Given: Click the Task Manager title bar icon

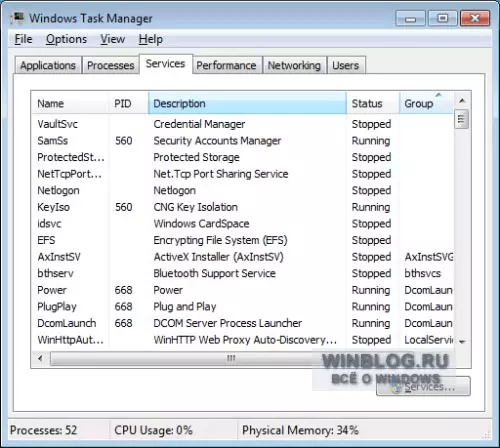Looking at the screenshot, I should pos(17,18).
